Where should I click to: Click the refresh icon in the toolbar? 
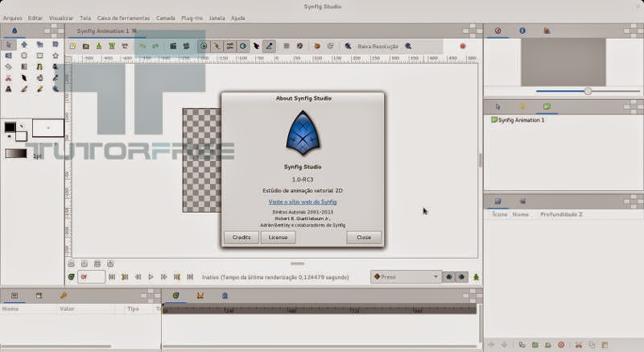[317, 46]
